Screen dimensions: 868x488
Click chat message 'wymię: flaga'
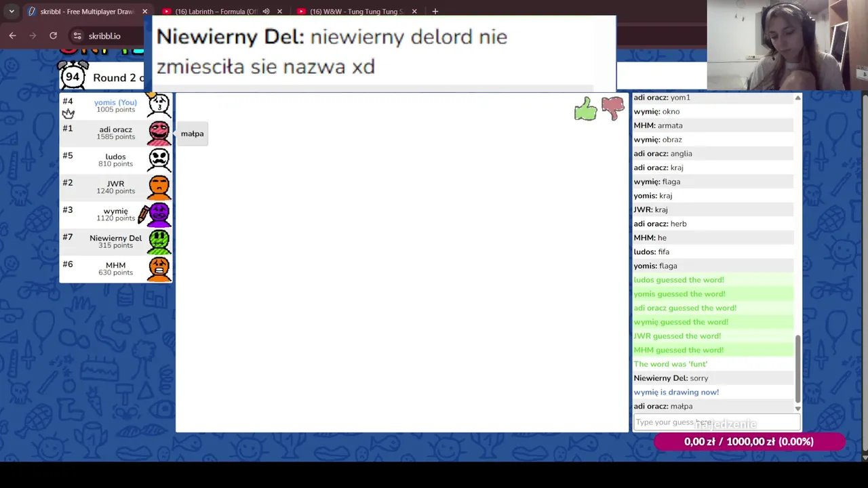coord(713,182)
